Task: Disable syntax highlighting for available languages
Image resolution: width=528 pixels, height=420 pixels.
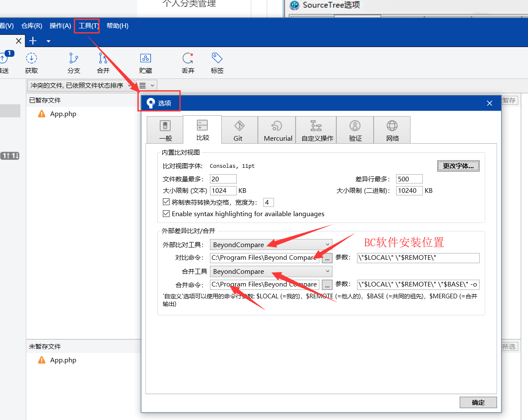Action: pyautogui.click(x=166, y=214)
